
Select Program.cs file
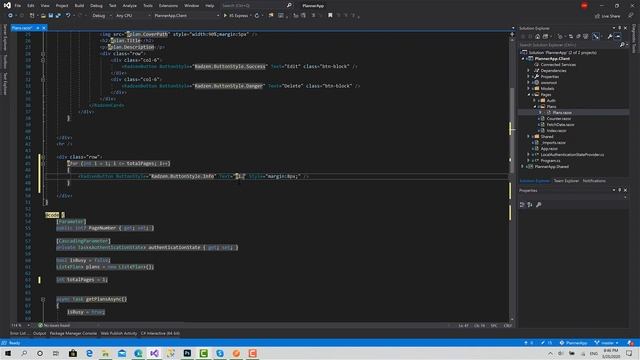[550, 160]
